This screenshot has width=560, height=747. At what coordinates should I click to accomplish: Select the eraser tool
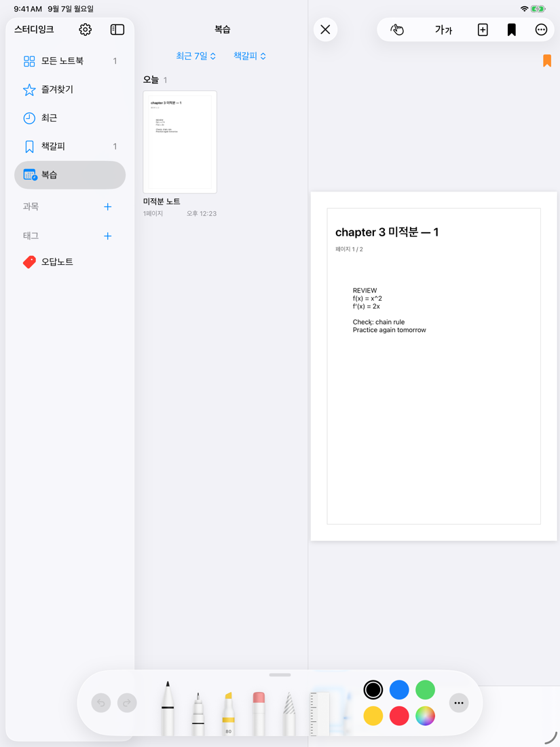click(259, 714)
